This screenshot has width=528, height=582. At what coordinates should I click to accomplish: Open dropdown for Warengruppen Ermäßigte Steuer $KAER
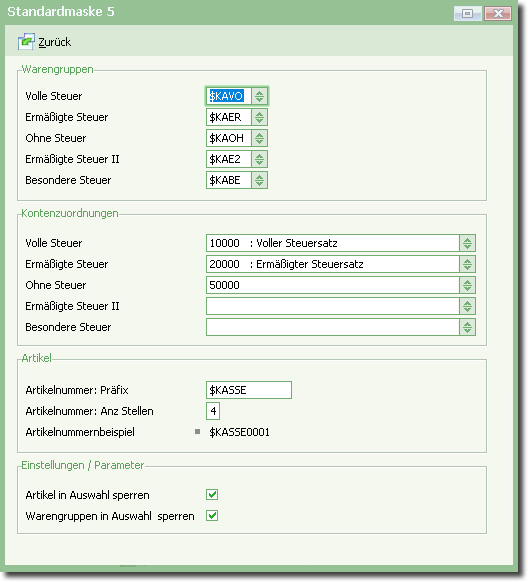point(259,117)
